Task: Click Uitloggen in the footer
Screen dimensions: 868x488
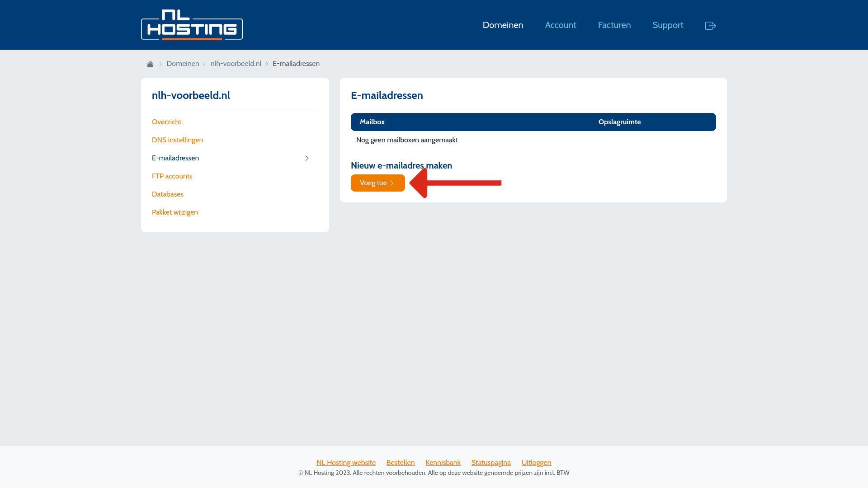Action: click(x=537, y=463)
